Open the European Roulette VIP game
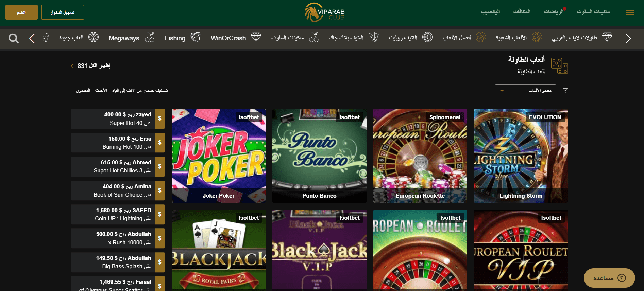The height and width of the screenshot is (291, 644). tap(521, 250)
